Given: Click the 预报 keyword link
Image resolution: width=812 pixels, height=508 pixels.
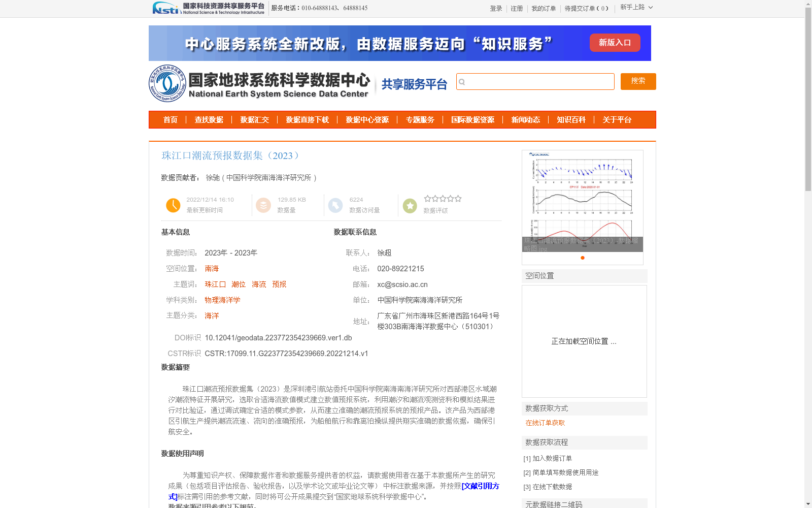Looking at the screenshot, I should point(279,284).
